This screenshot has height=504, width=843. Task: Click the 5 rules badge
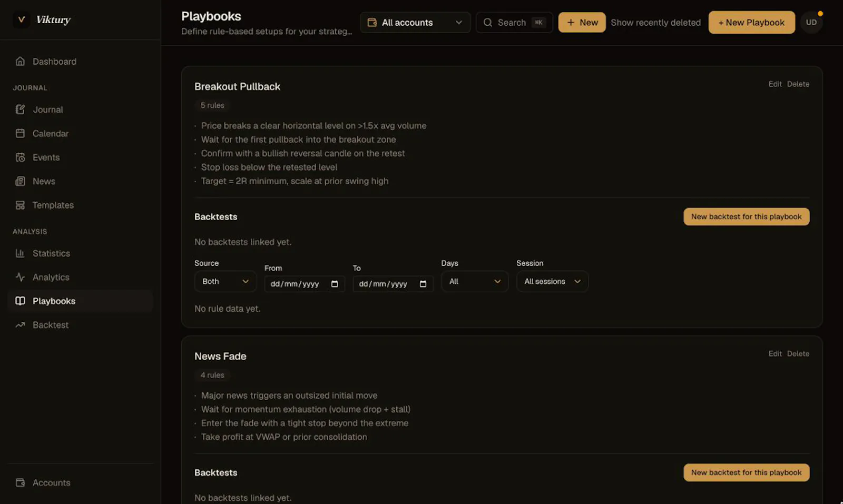tap(212, 105)
